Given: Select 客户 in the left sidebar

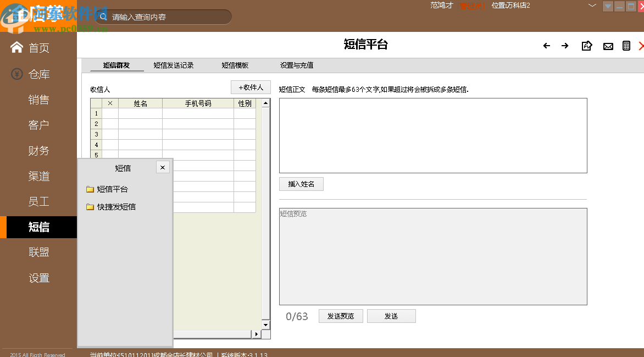Looking at the screenshot, I should (x=38, y=125).
